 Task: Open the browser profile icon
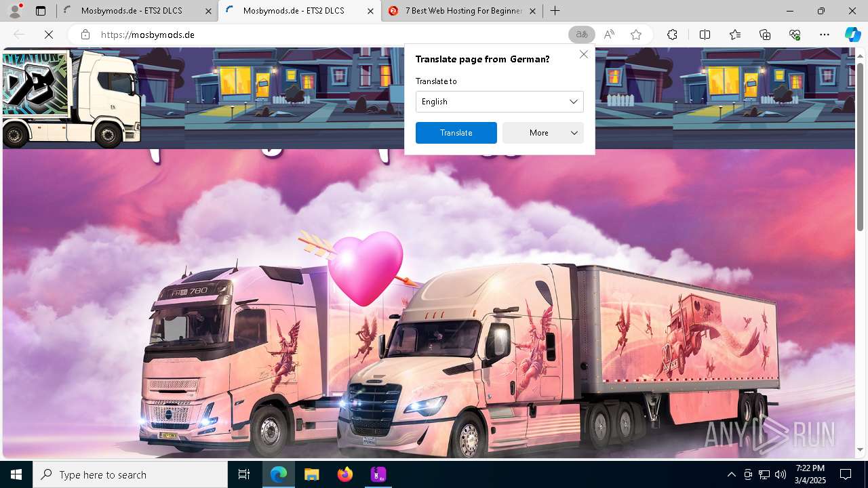[x=15, y=11]
